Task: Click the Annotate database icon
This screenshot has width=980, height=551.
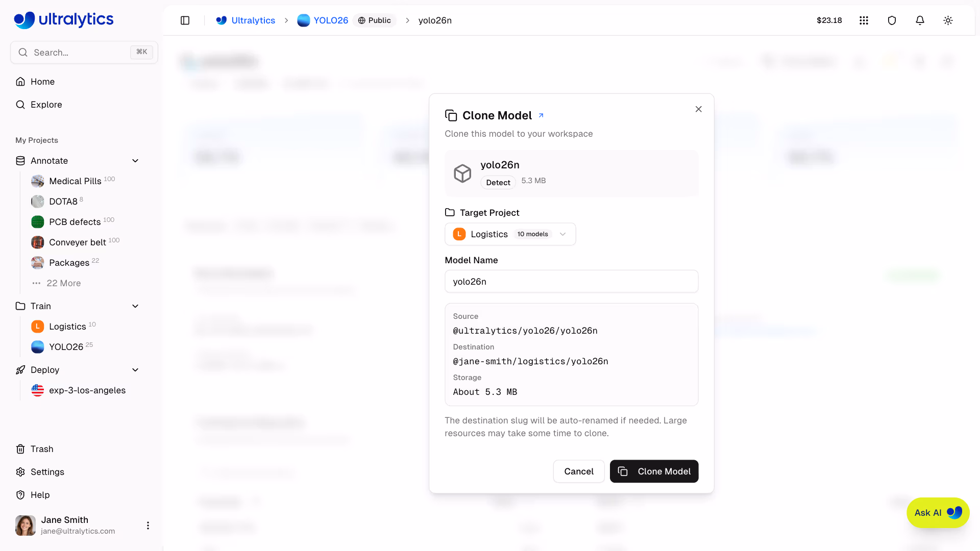Action: click(x=20, y=161)
